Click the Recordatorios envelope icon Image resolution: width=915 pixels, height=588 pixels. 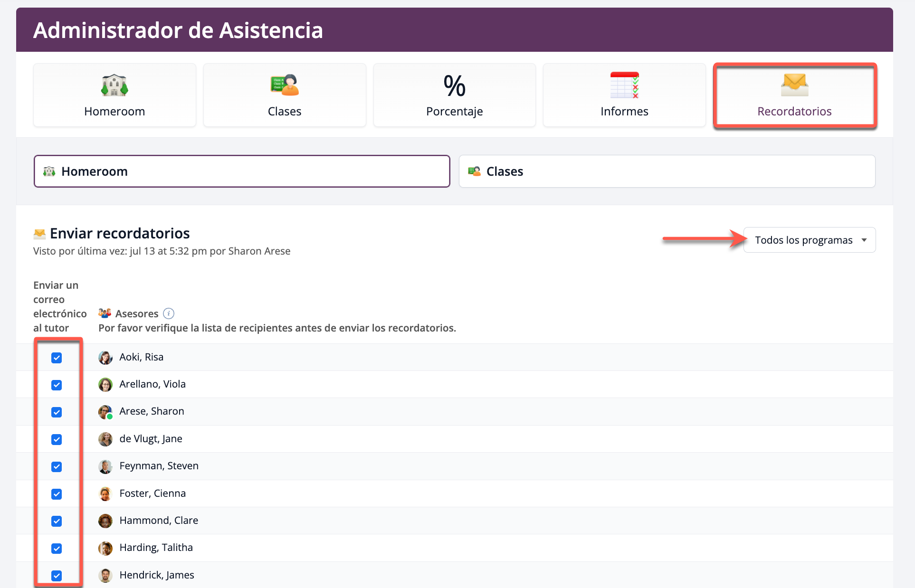click(x=794, y=85)
